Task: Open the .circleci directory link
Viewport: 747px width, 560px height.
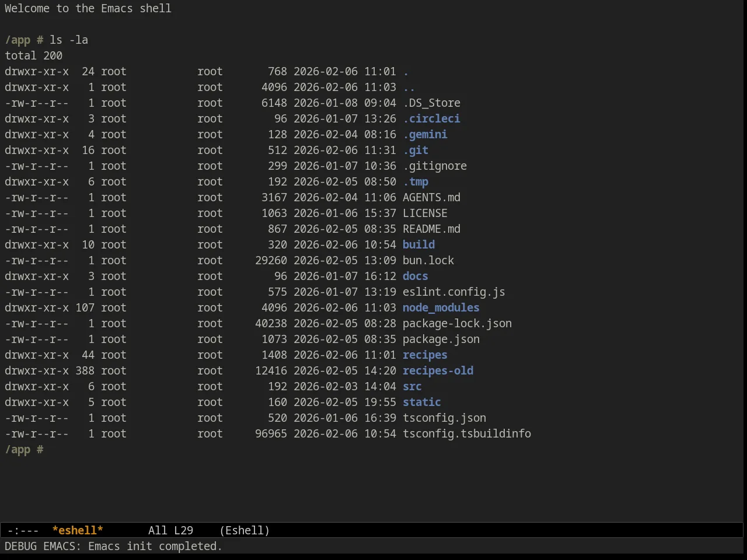Action: 431,118
